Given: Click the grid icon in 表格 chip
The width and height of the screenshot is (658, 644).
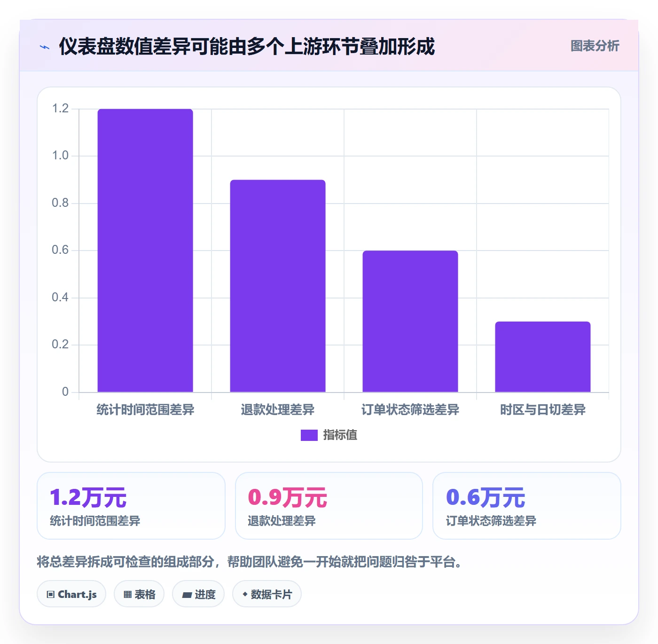Looking at the screenshot, I should click(127, 595).
